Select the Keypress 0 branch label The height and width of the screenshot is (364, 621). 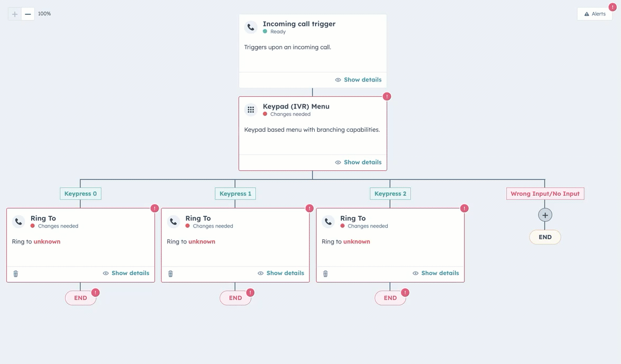(x=80, y=194)
